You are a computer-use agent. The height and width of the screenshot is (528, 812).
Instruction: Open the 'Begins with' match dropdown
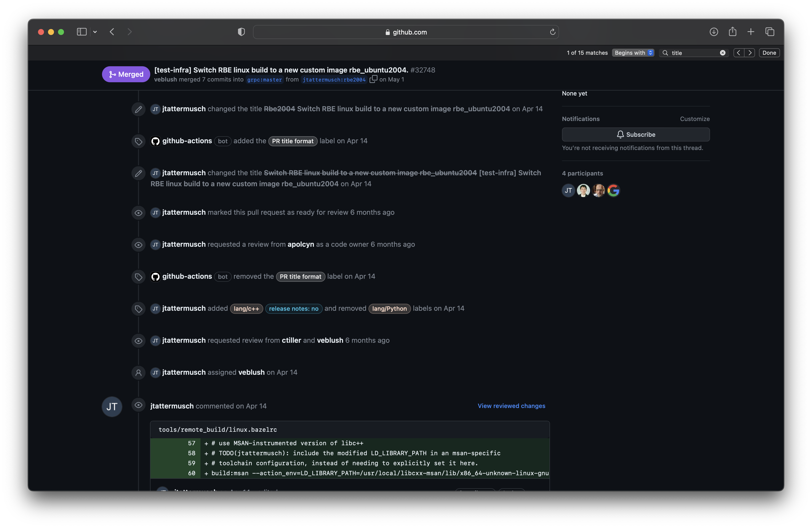[633, 52]
